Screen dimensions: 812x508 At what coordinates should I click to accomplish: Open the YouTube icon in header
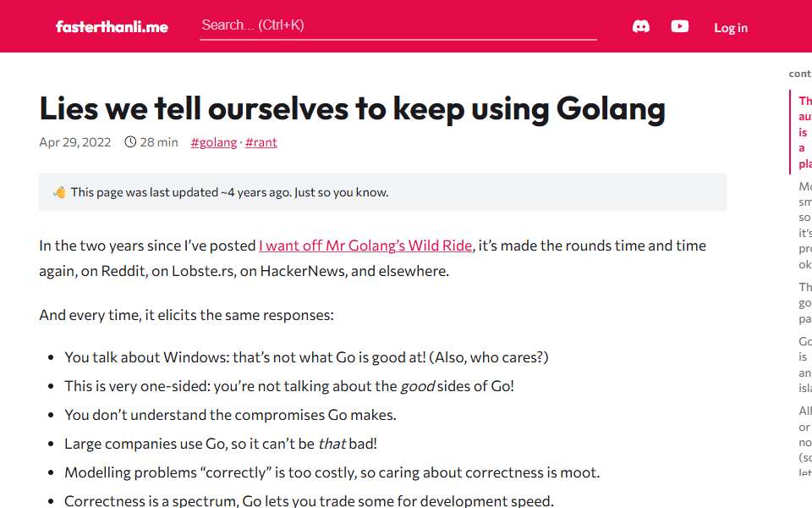click(679, 26)
